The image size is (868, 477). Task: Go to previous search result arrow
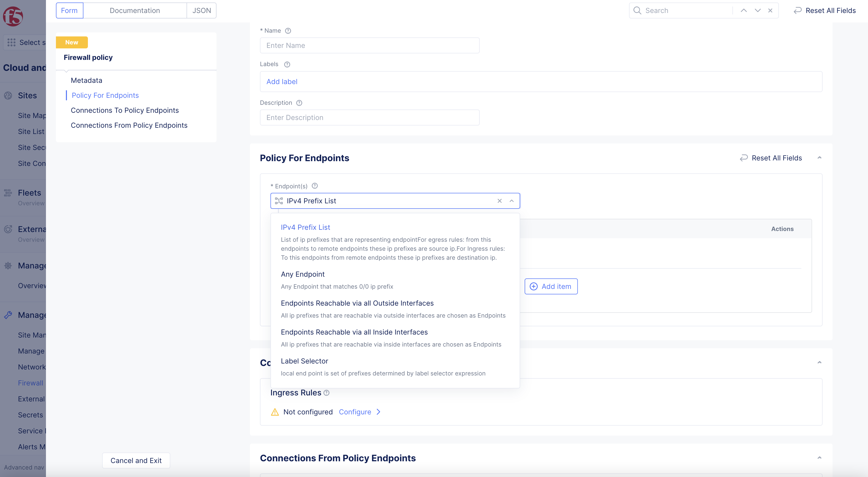coord(744,10)
